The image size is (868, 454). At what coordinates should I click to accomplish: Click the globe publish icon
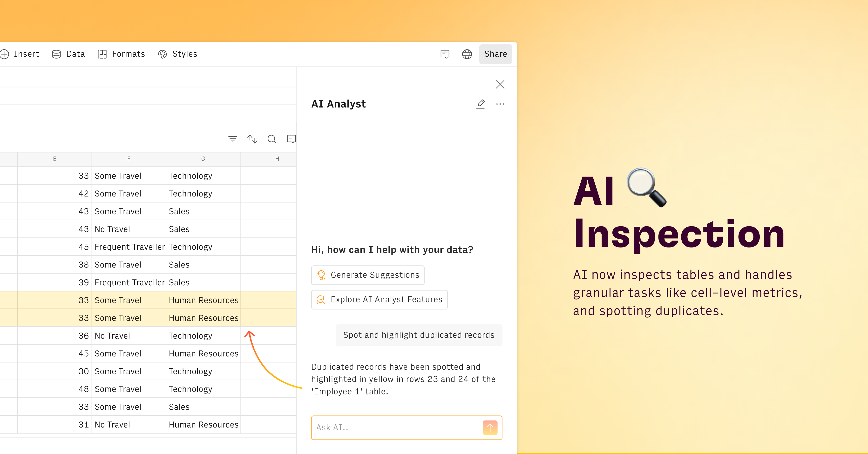pyautogui.click(x=467, y=54)
